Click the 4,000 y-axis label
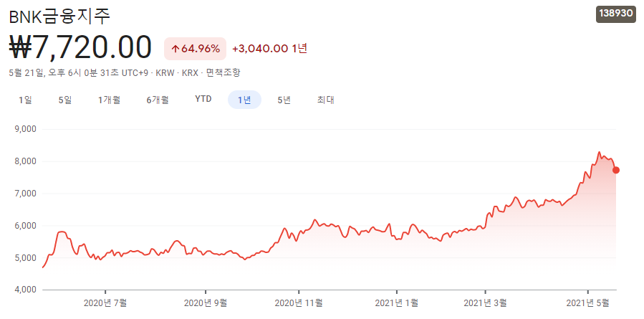This screenshot has height=319, width=644. tap(27, 290)
